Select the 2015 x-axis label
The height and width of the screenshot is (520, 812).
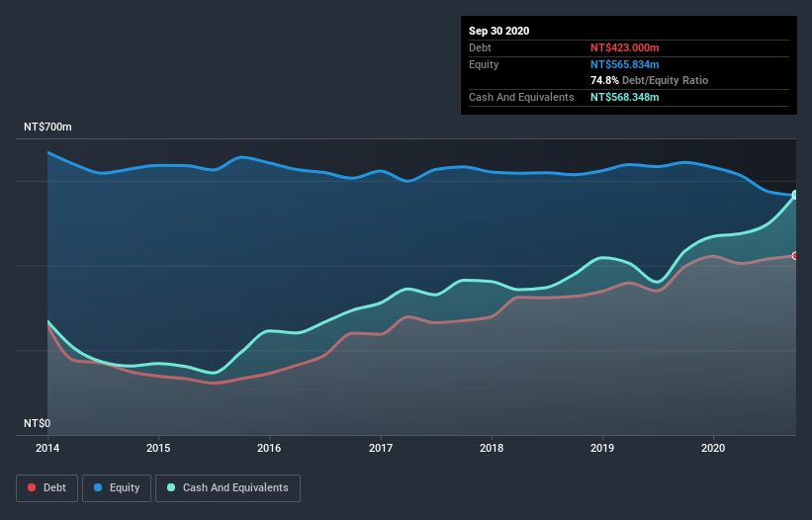[x=158, y=448]
